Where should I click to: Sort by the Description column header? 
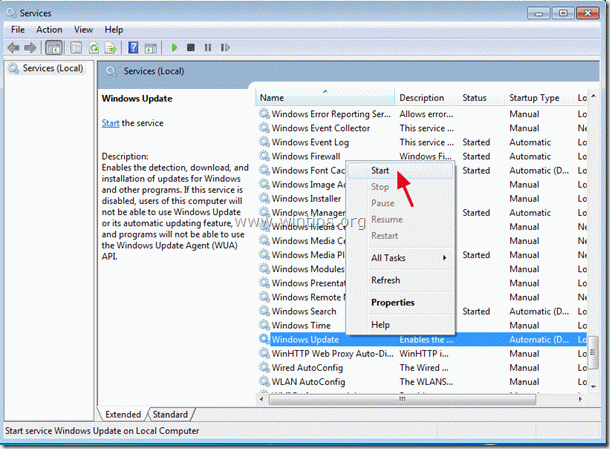point(426,98)
